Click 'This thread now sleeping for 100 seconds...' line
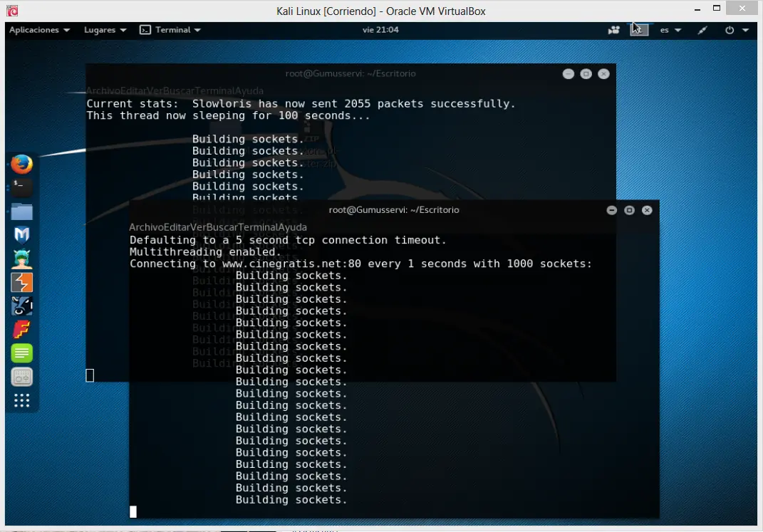The height and width of the screenshot is (532, 763). pos(228,116)
